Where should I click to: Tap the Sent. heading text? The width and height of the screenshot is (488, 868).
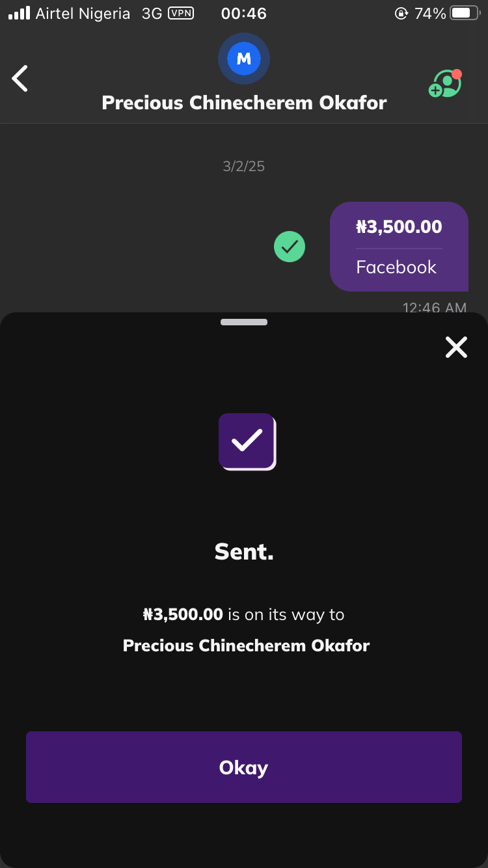(244, 552)
